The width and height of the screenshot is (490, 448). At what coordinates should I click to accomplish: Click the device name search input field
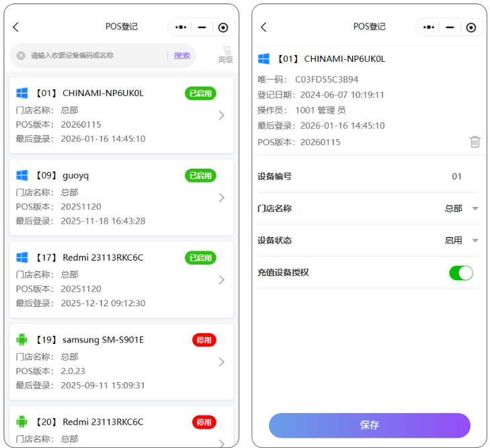point(94,56)
